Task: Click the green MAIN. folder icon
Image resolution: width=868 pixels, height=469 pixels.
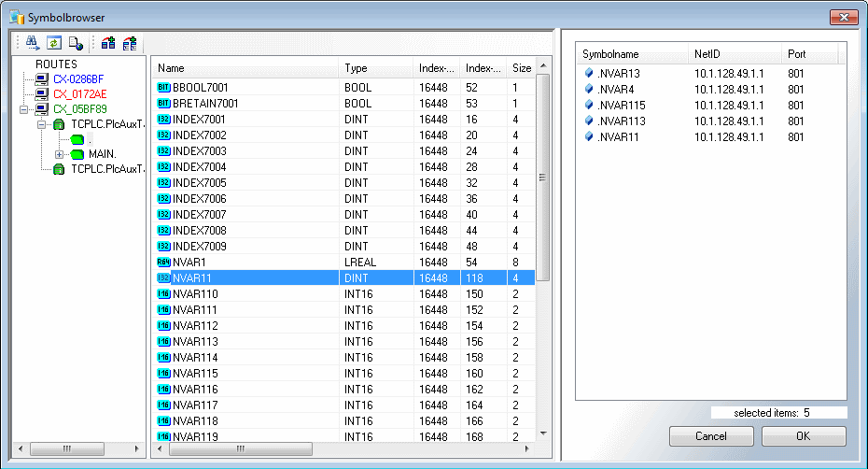Action: pyautogui.click(x=77, y=154)
